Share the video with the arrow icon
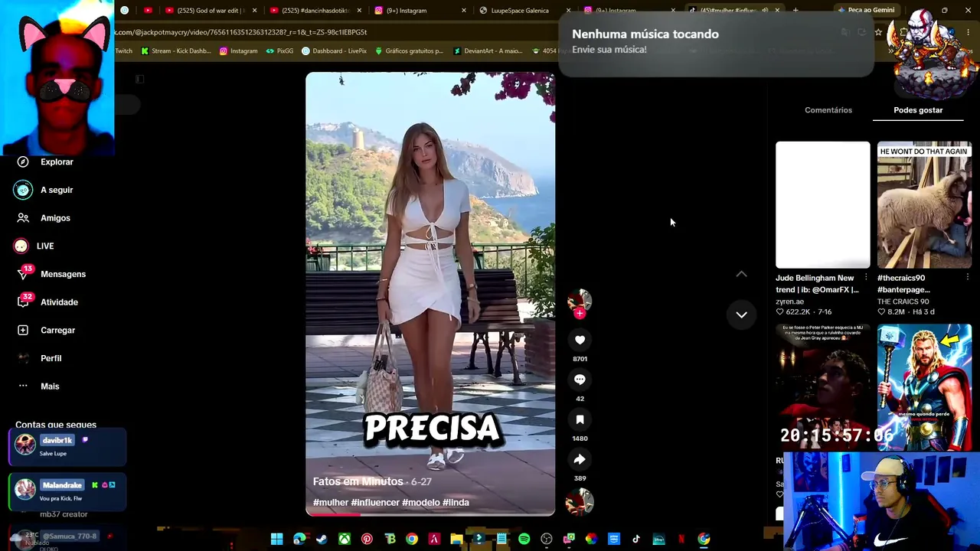Screen dimensions: 980x551 click(580, 459)
